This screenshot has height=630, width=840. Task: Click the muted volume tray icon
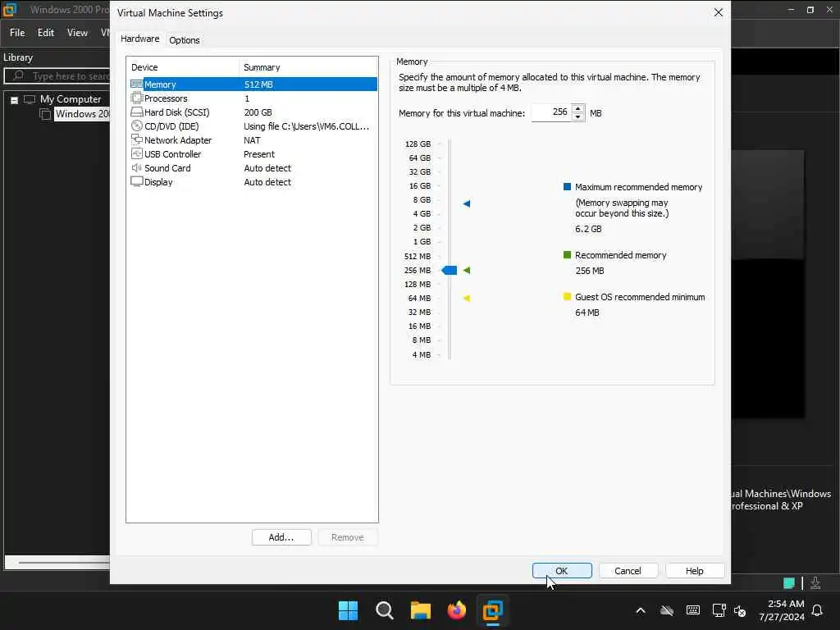tap(740, 610)
